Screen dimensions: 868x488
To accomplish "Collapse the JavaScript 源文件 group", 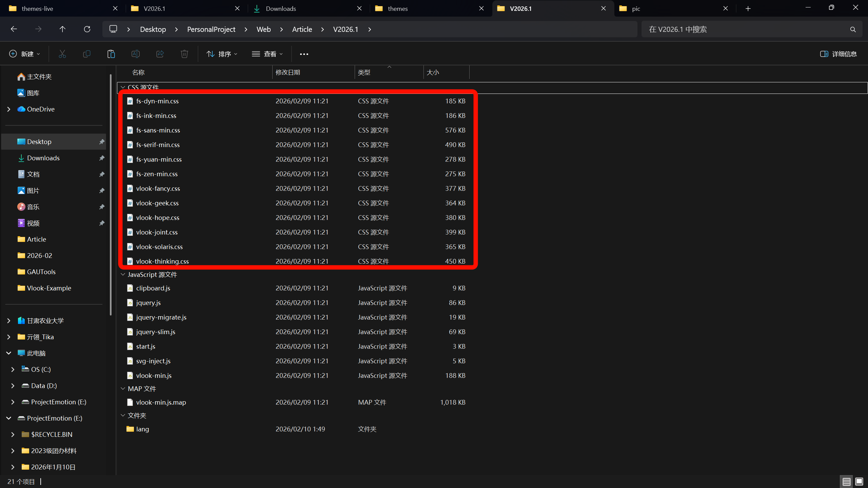I will (x=123, y=274).
